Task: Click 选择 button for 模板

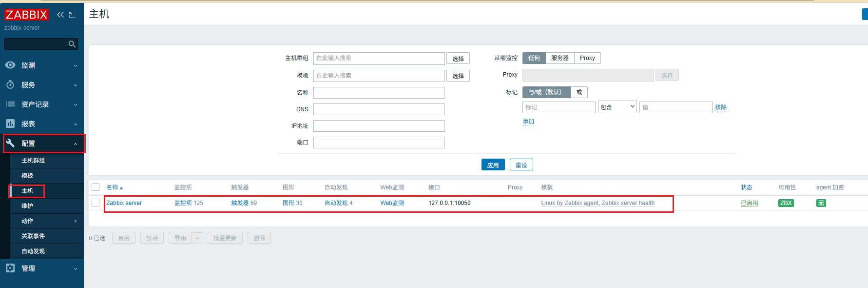Action: pyautogui.click(x=458, y=76)
